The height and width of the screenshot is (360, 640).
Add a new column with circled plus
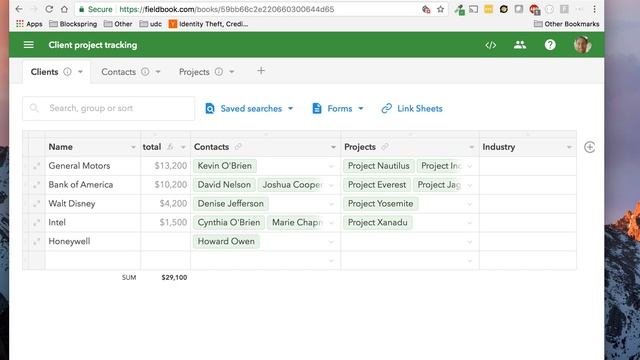(589, 147)
